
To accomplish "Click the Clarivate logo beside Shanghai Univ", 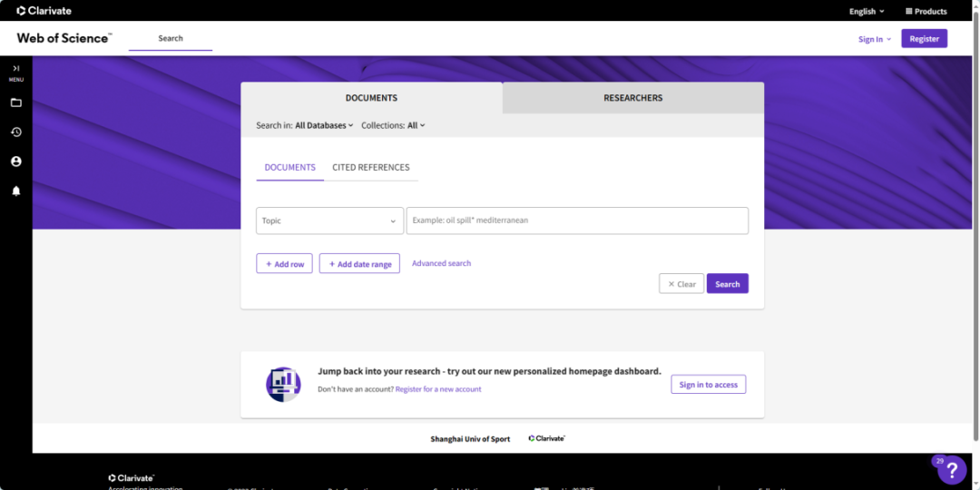I will point(547,439).
